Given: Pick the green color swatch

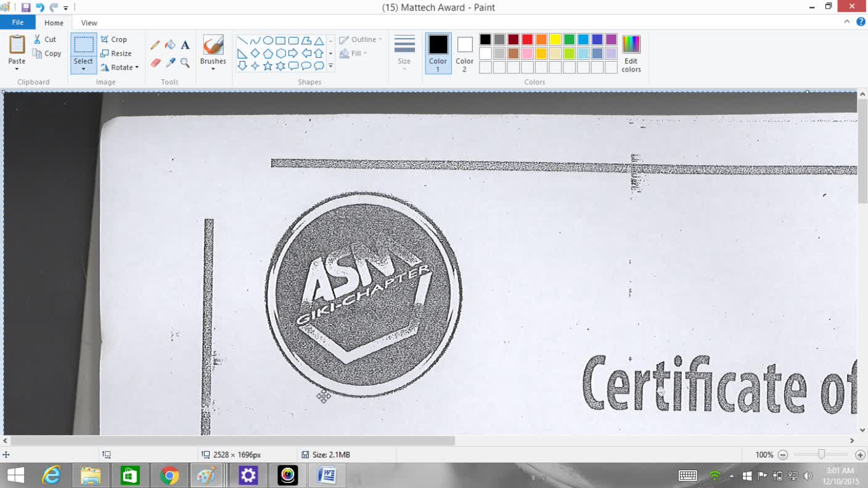Looking at the screenshot, I should [569, 39].
